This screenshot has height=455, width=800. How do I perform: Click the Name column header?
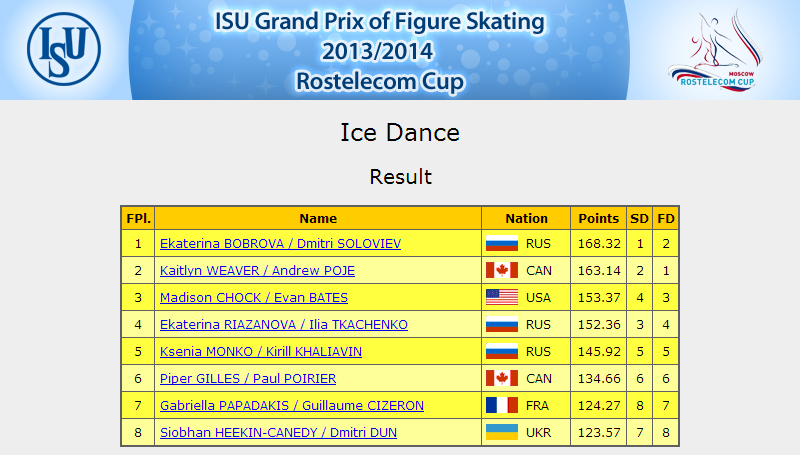[318, 218]
